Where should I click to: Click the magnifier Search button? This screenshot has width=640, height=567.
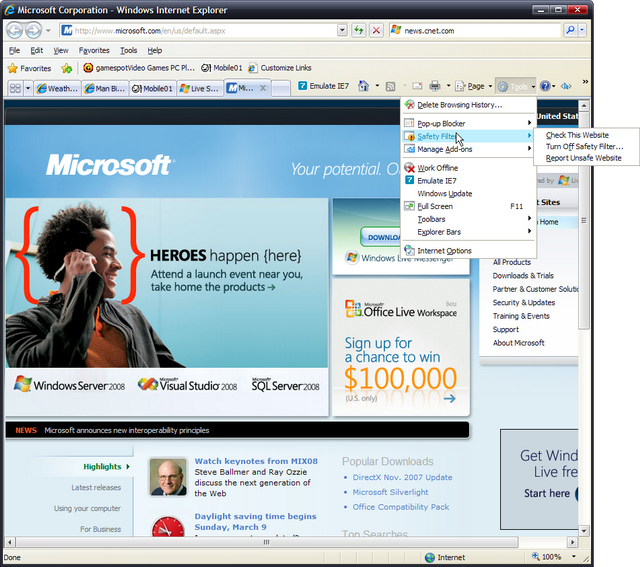coord(570,30)
